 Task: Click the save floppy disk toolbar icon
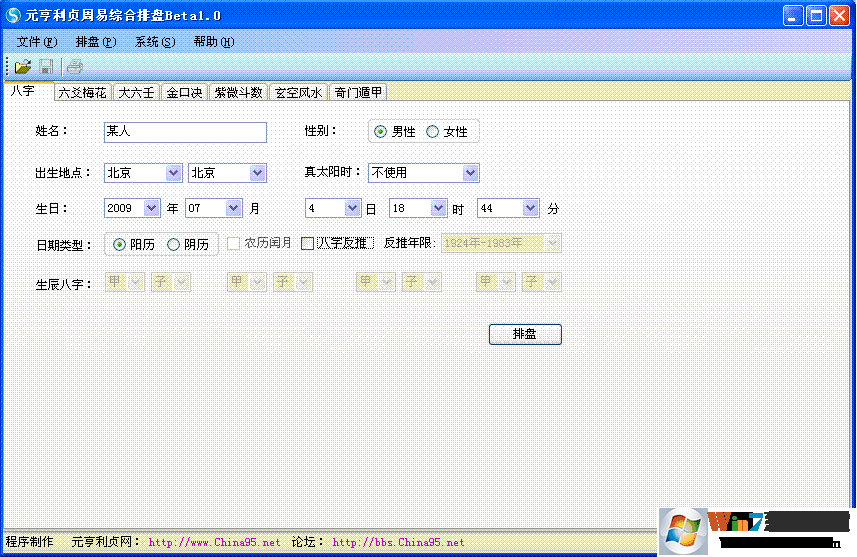(46, 67)
